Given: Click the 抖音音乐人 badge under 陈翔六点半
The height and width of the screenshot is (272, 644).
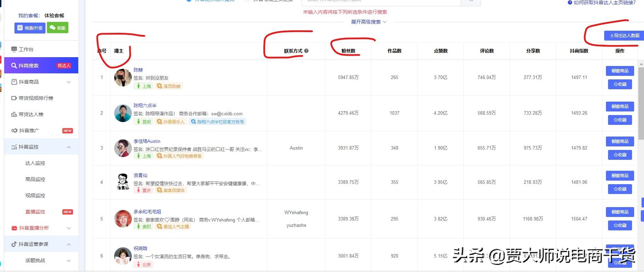Looking at the screenshot, I should (x=171, y=122).
